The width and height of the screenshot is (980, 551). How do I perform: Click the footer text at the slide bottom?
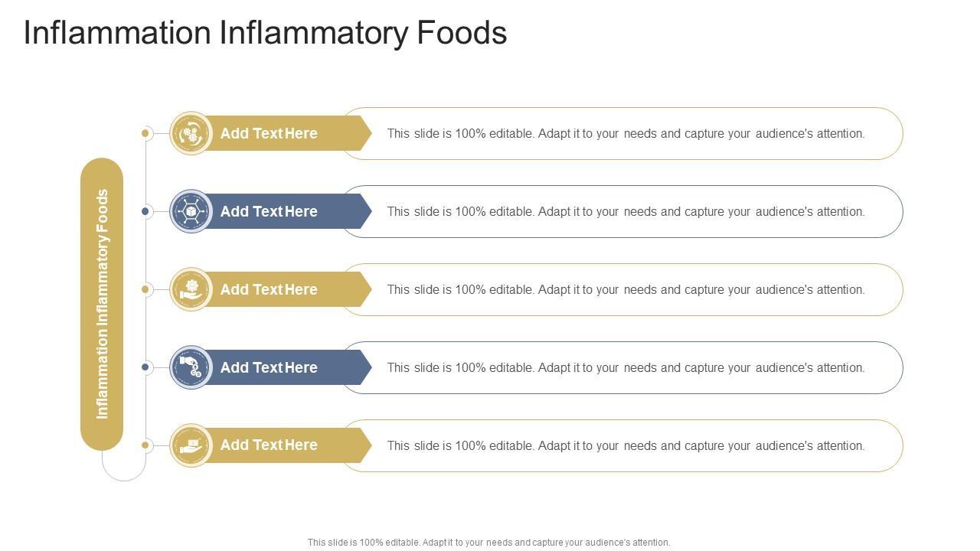tap(488, 543)
